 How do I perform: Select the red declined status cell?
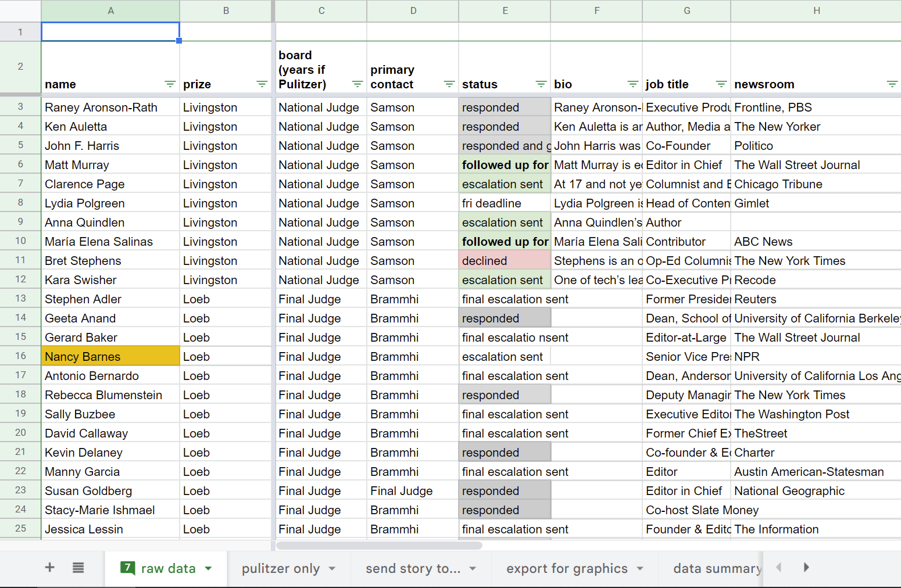(505, 260)
